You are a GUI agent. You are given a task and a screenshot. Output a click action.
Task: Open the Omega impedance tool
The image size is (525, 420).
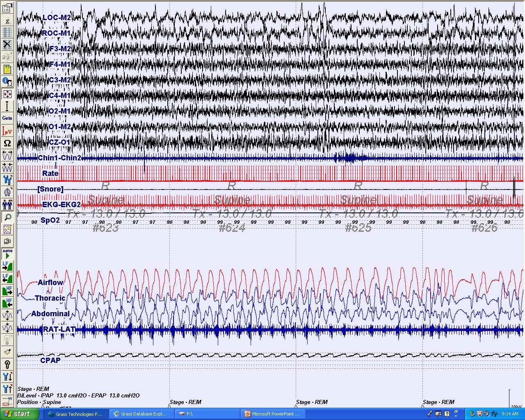(x=7, y=143)
